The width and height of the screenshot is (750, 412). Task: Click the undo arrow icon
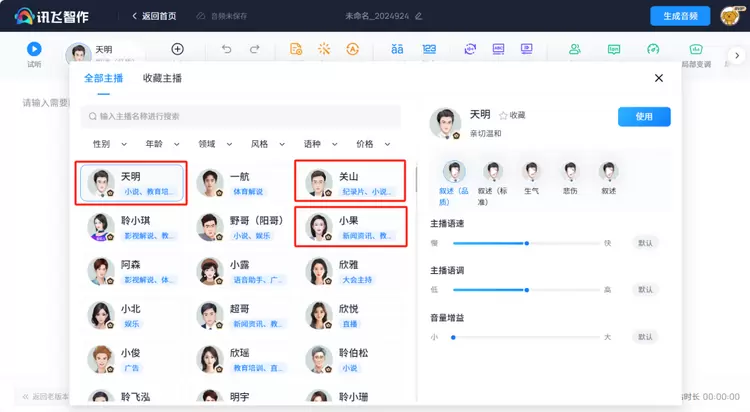click(x=226, y=49)
